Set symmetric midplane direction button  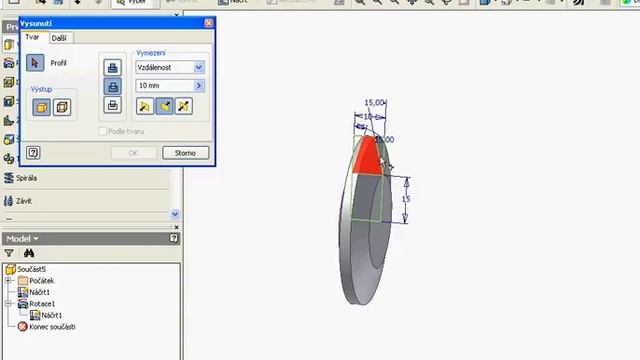coord(184,107)
